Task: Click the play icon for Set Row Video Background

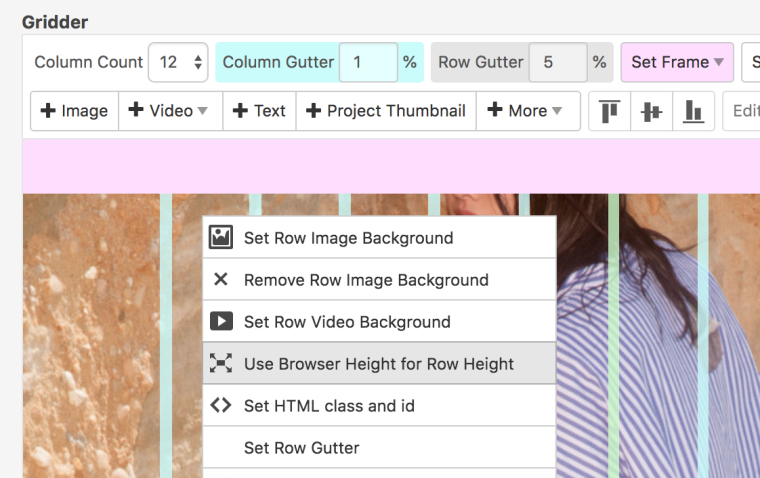Action: (221, 322)
